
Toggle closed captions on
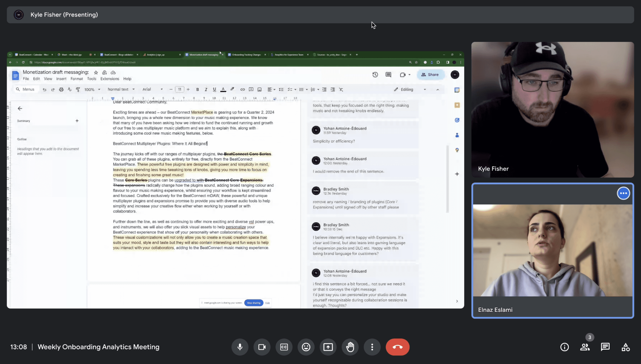pos(284,347)
